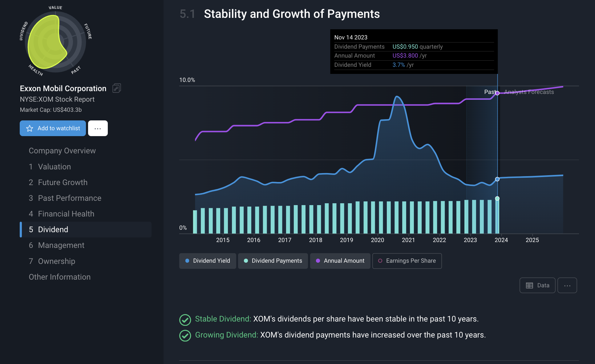The image size is (595, 364).
Task: Click the US$0.950 quarterly value in tooltip
Action: (x=417, y=47)
